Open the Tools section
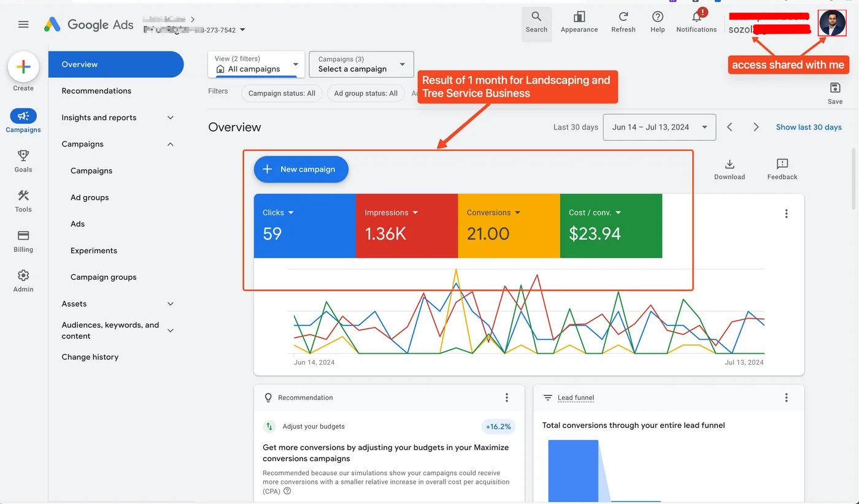 (23, 201)
